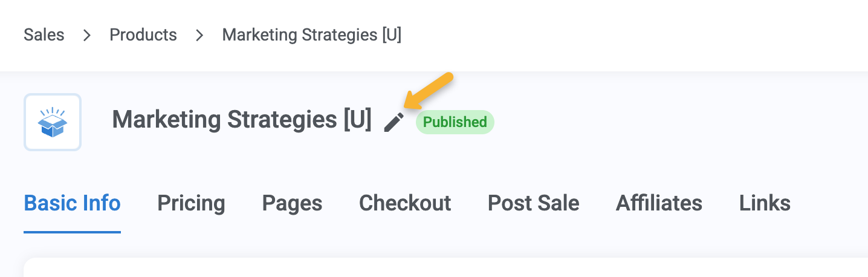Navigate to Products breadcrumb link

(x=143, y=35)
